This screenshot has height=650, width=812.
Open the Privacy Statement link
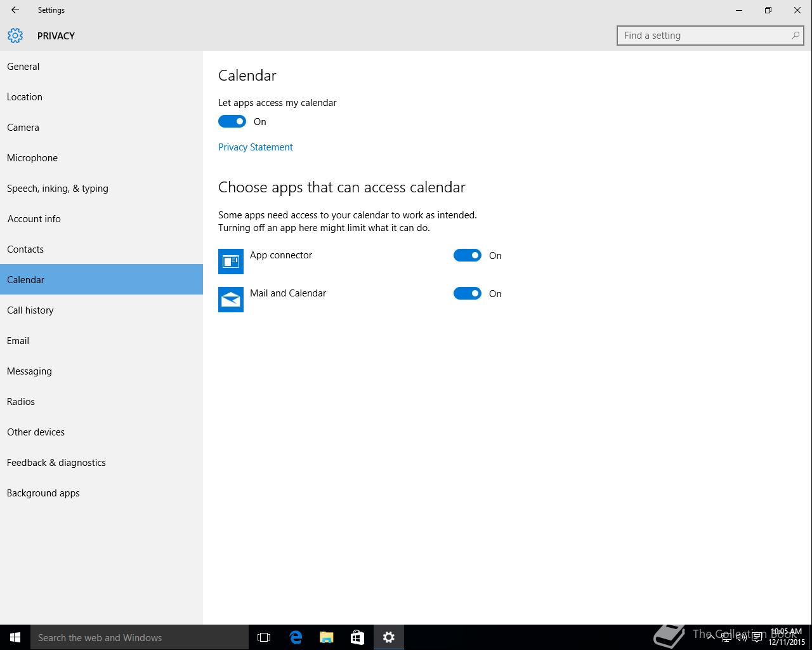click(x=256, y=147)
